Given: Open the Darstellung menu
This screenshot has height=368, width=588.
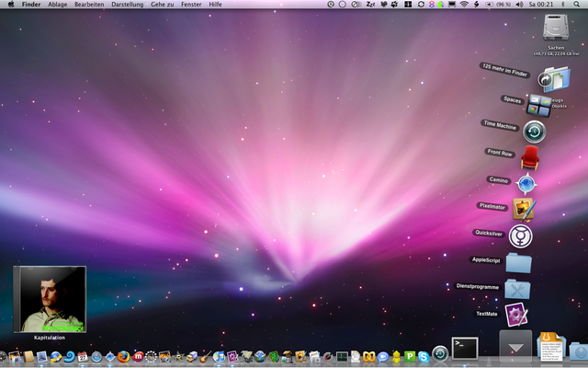Looking at the screenshot, I should pyautogui.click(x=127, y=4).
